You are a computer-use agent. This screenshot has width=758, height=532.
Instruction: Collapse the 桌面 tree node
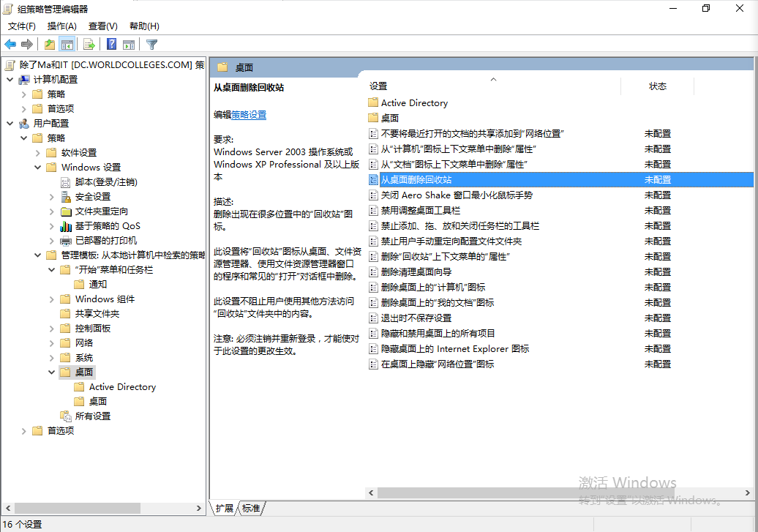(x=52, y=372)
